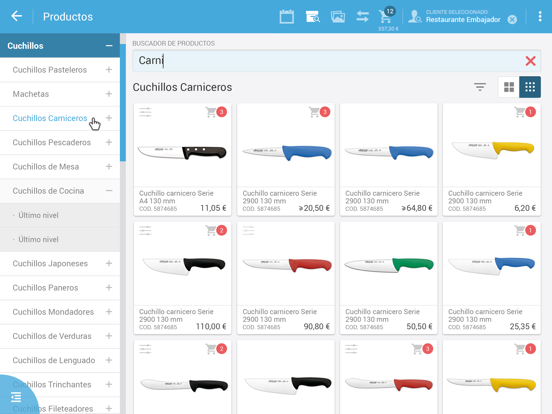The image size is (552, 414).
Task: Open the yellow-handled knife thumbnail priced 6,20 €
Action: click(x=493, y=150)
